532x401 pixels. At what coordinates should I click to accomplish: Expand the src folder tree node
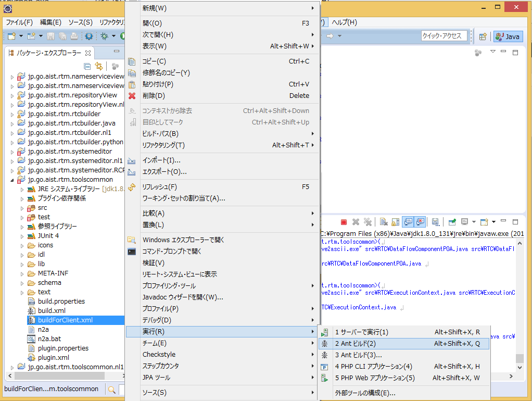[22, 208]
